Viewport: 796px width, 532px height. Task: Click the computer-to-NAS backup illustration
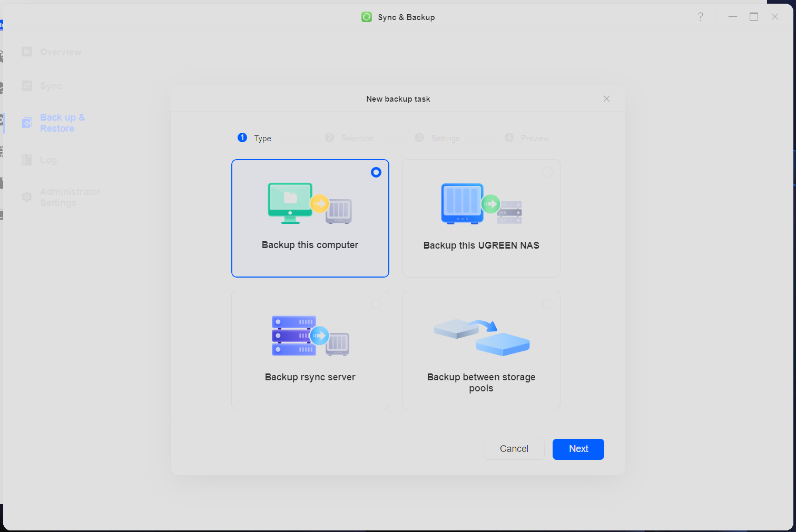[x=310, y=203]
